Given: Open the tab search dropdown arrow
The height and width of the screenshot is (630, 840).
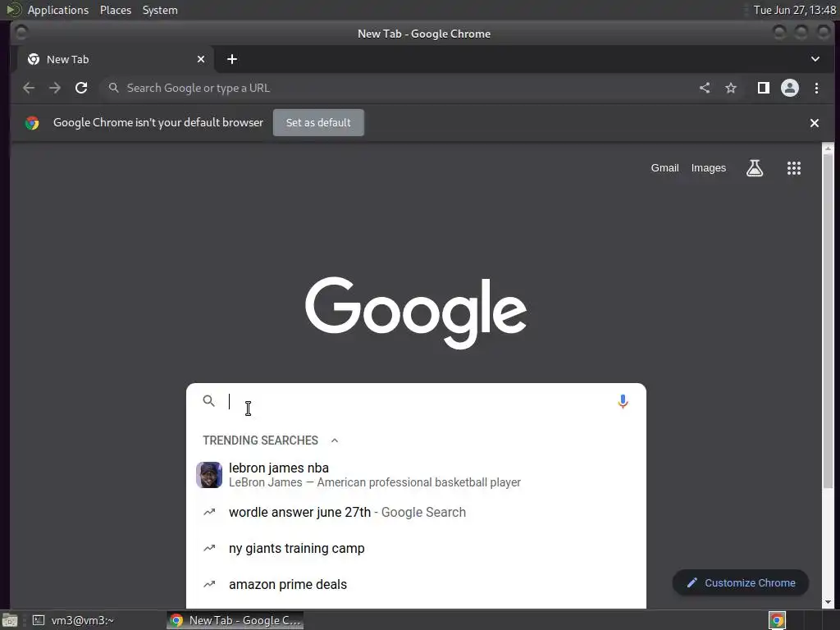Looking at the screenshot, I should (x=815, y=59).
